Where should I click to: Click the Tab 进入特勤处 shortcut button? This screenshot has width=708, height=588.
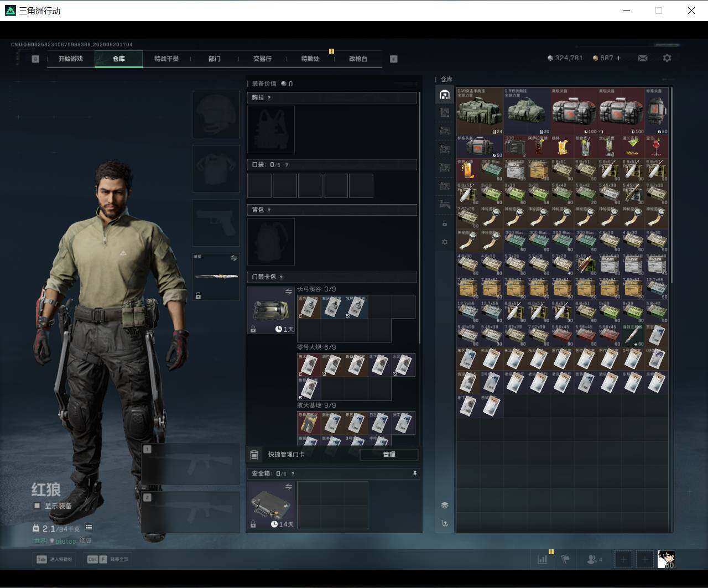tap(54, 559)
